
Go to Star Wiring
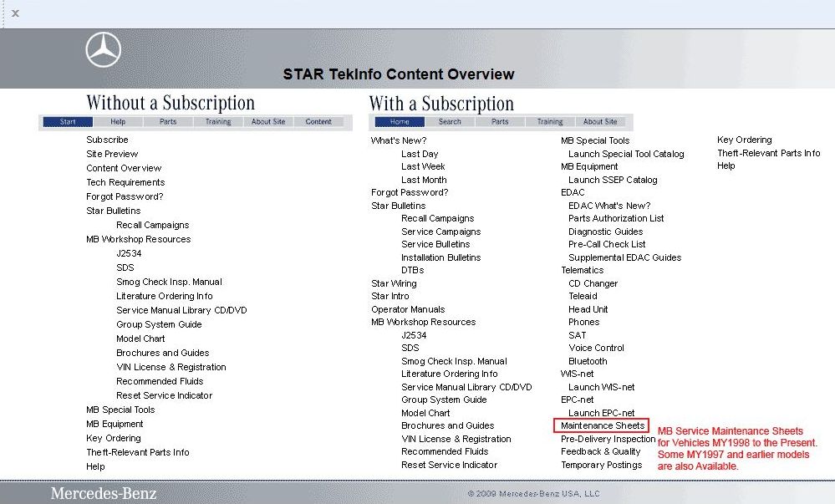[394, 283]
